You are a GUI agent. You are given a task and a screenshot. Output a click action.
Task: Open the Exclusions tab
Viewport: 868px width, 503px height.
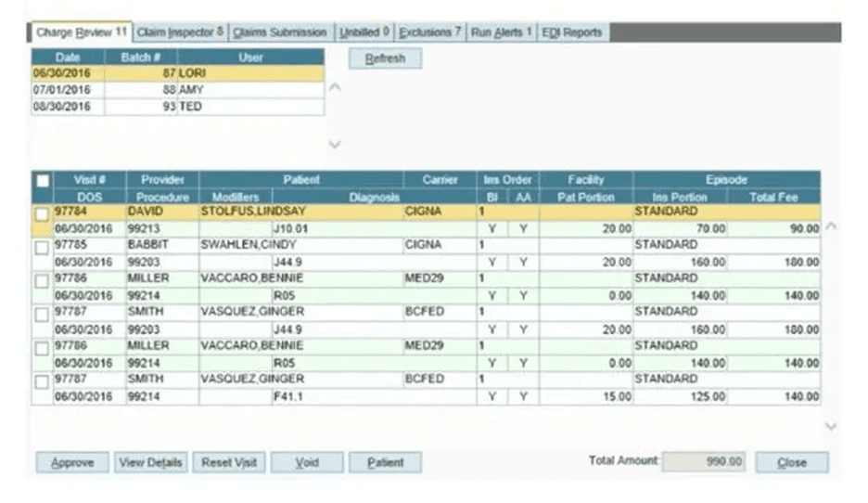(x=429, y=32)
